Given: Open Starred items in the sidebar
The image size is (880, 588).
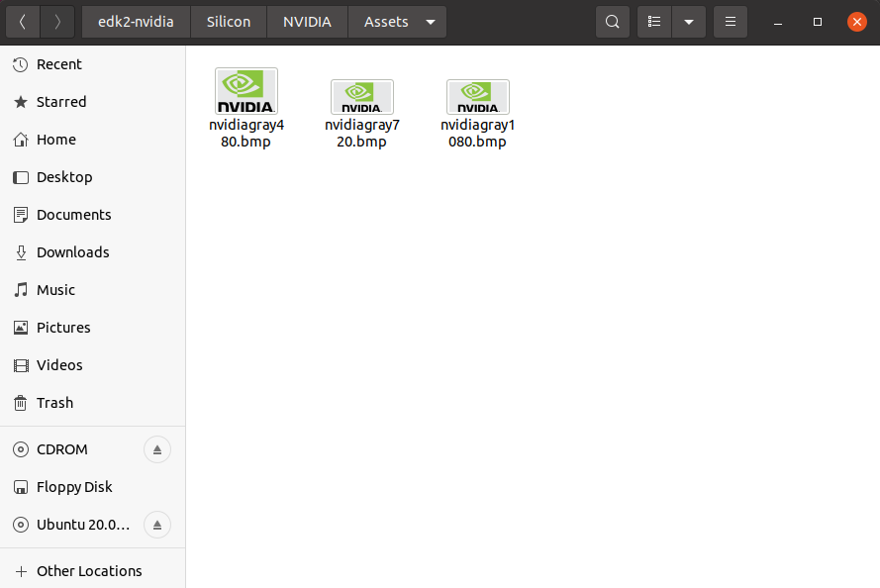Looking at the screenshot, I should click(x=61, y=102).
